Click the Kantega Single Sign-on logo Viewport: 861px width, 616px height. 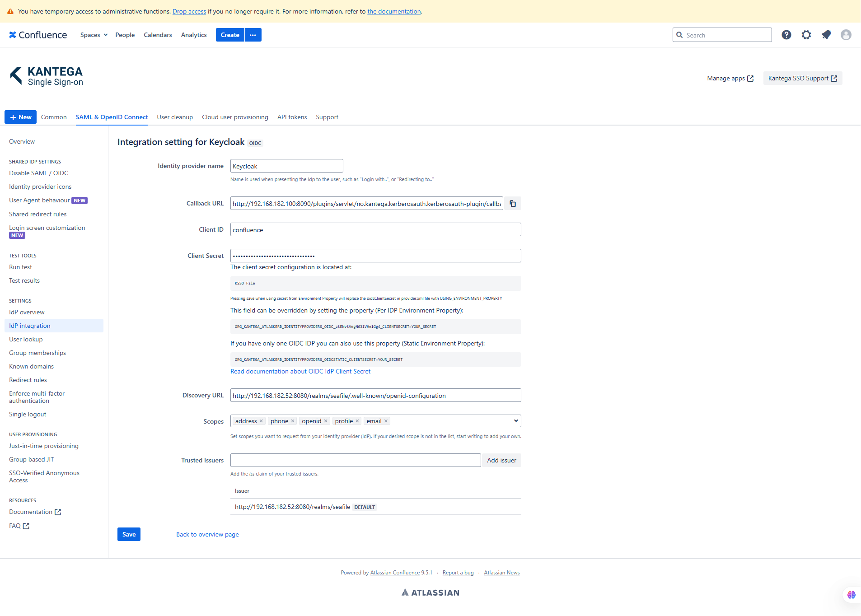[x=47, y=76]
